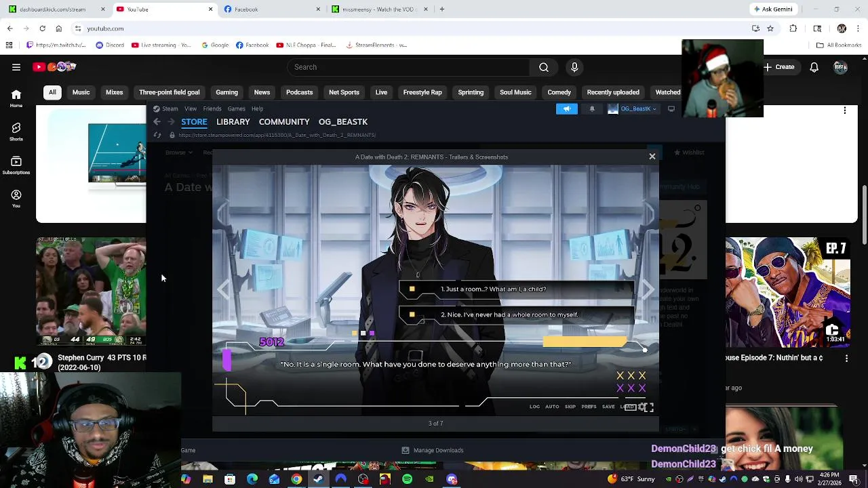Open Friends menu in Steam
868x488 pixels.
pyautogui.click(x=212, y=108)
